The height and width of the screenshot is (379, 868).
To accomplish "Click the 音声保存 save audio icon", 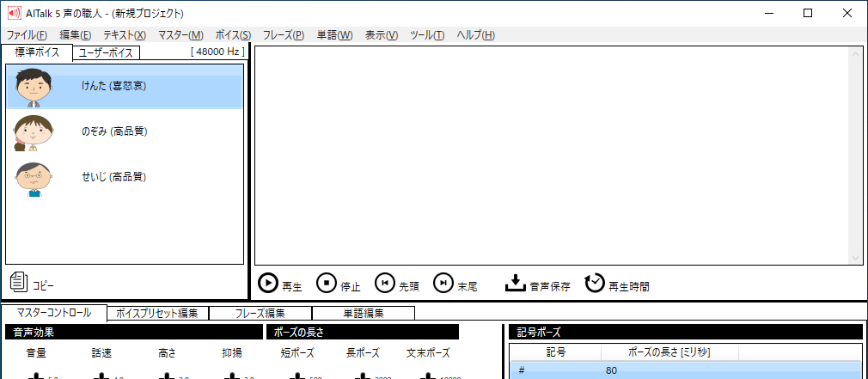I will (515, 283).
